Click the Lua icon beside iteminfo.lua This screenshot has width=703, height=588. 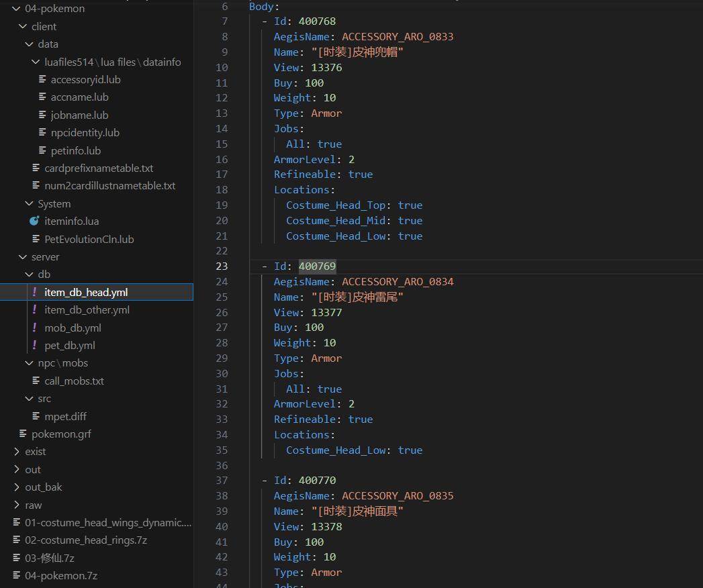tap(35, 221)
